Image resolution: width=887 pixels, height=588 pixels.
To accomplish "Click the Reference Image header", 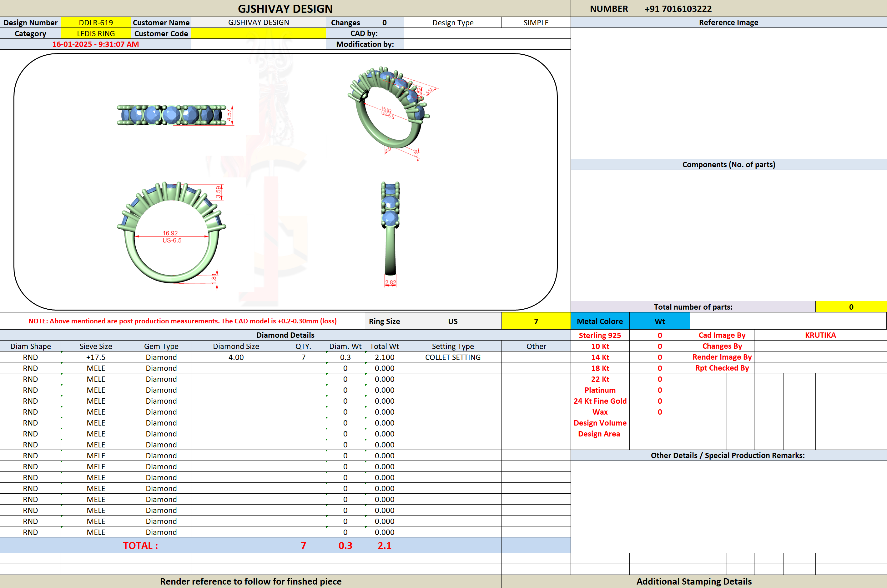I will [x=728, y=22].
